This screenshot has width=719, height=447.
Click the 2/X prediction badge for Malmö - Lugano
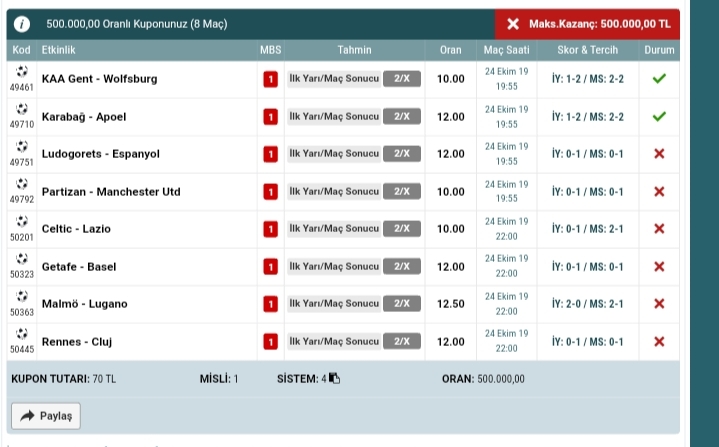402,304
